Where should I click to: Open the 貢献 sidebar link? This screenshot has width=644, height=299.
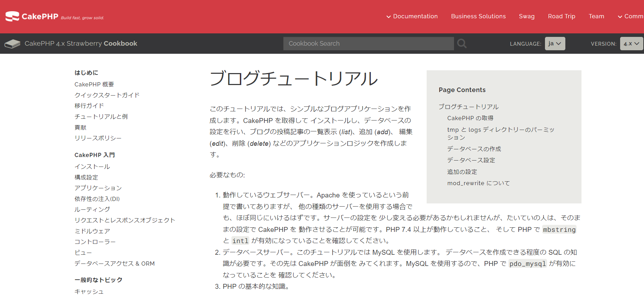click(x=80, y=128)
